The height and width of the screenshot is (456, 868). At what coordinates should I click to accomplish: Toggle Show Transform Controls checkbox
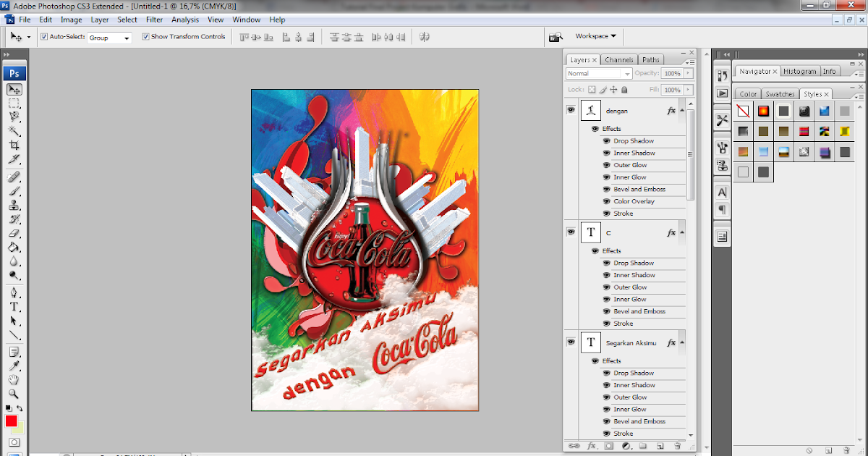(145, 36)
